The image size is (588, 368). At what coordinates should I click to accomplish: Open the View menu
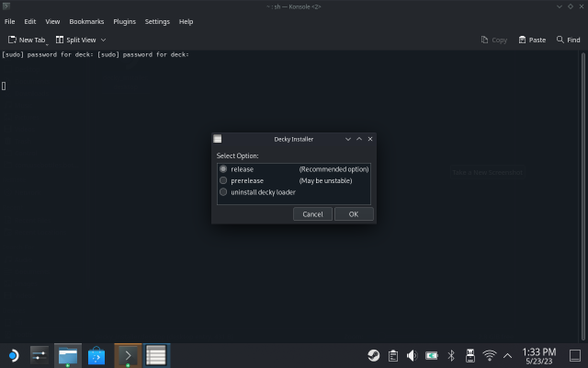click(52, 21)
